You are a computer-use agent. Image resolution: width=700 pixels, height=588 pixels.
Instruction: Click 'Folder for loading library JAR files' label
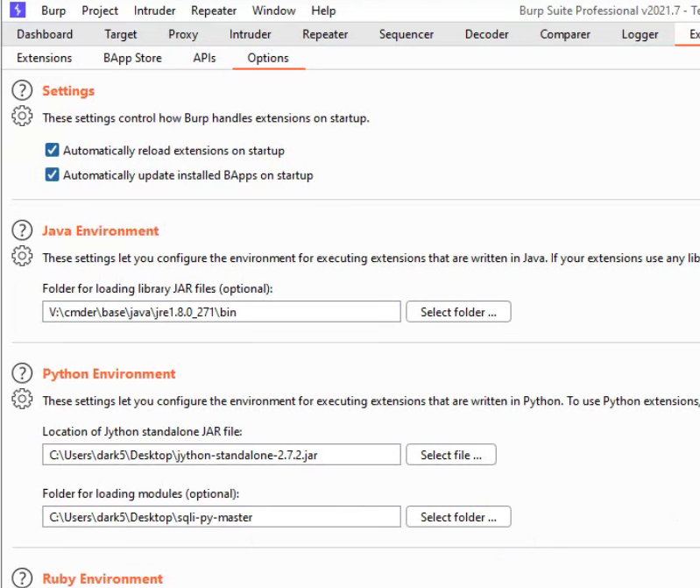click(x=158, y=288)
